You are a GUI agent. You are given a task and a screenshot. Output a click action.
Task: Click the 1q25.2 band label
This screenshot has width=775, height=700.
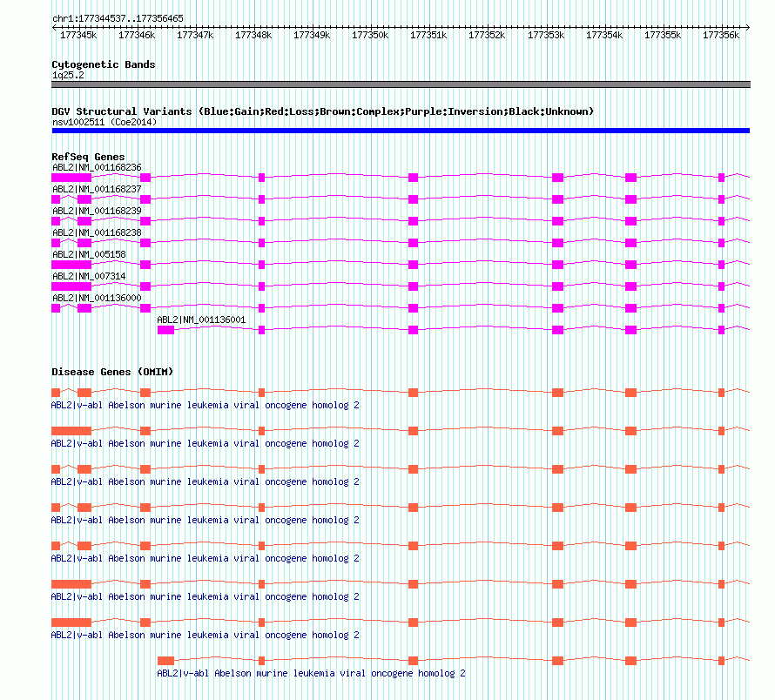(68, 75)
